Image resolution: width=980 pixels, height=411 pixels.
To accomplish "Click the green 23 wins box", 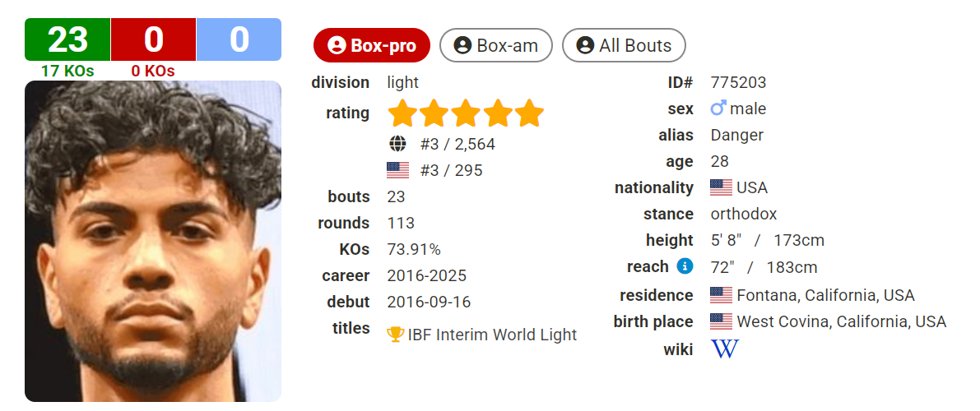I will pyautogui.click(x=67, y=39).
